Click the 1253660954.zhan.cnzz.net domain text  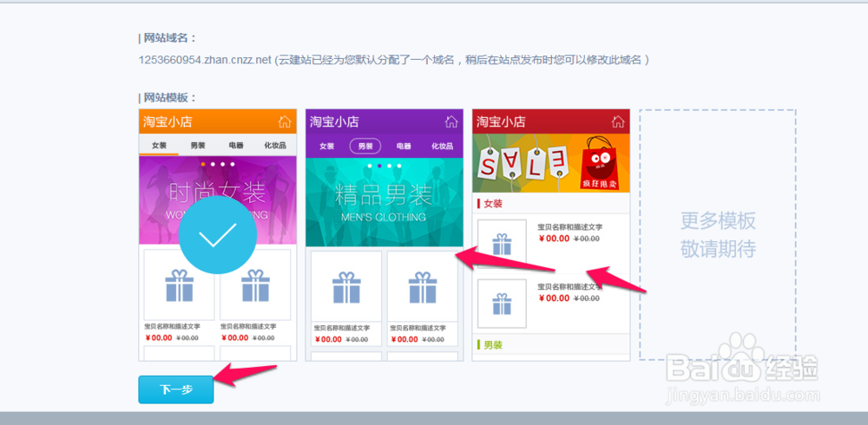point(206,60)
